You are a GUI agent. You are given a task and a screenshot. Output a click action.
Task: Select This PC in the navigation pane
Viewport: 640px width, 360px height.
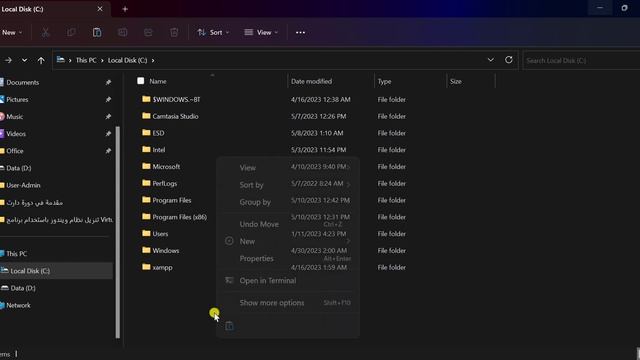16,253
